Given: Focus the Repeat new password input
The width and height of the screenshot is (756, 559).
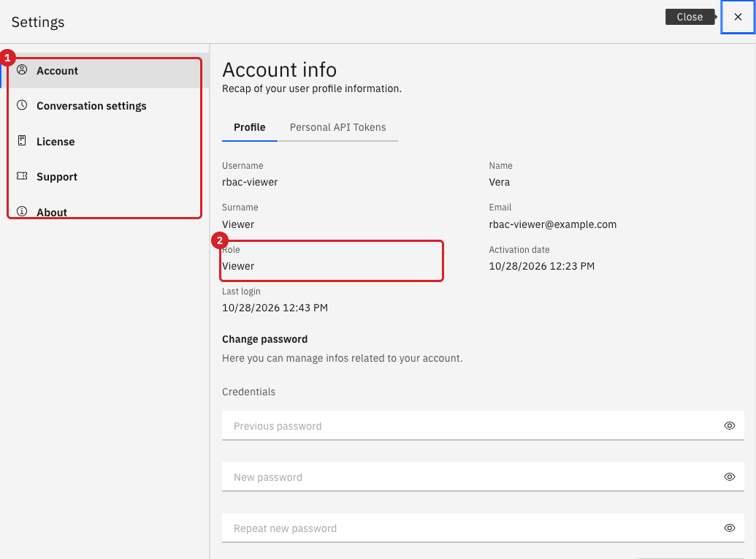Looking at the screenshot, I should [483, 528].
